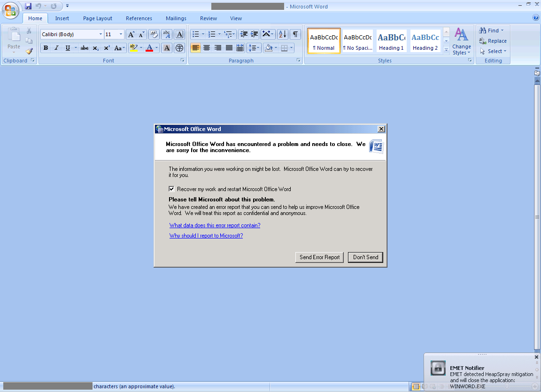
Task: Toggle Show/Hide paragraph marks
Action: tap(295, 34)
